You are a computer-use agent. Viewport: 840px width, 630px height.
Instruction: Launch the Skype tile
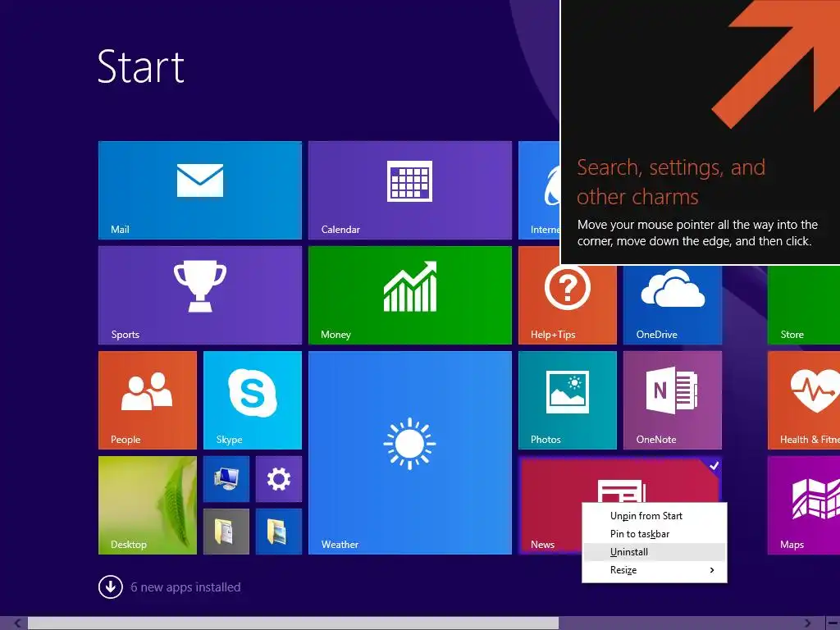[253, 400]
